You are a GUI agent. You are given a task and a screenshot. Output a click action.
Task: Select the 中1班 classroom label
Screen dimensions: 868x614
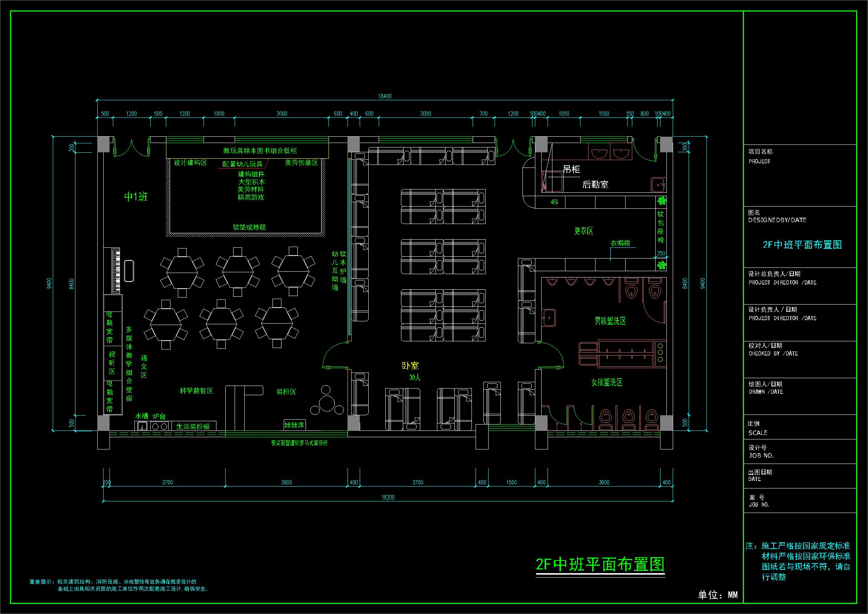pyautogui.click(x=136, y=196)
